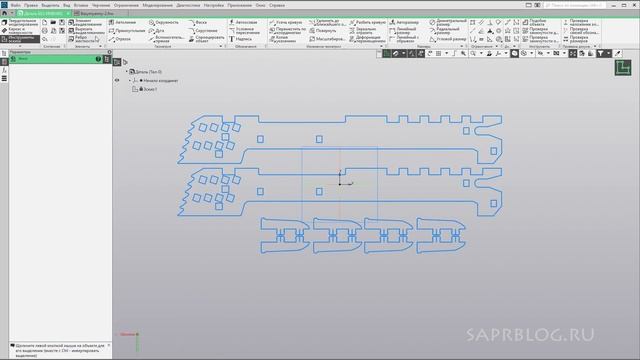Select Усечь кривую tool
The image size is (640, 360).
286,22
